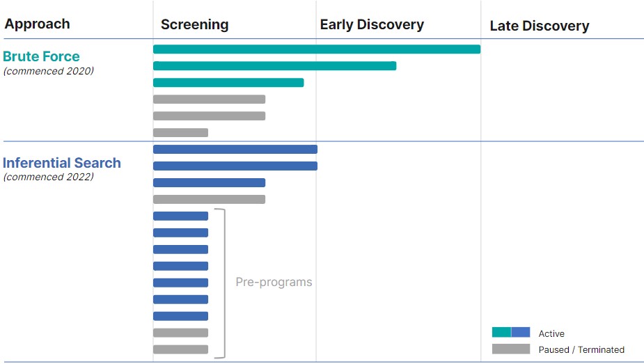Screen dimensions: 644x364
Task: Click the teal Active legend swatch
Action: pos(501,333)
